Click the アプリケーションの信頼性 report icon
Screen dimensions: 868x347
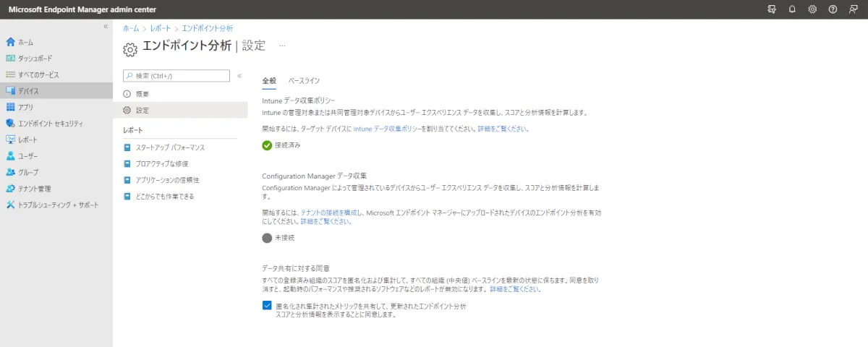click(x=127, y=180)
